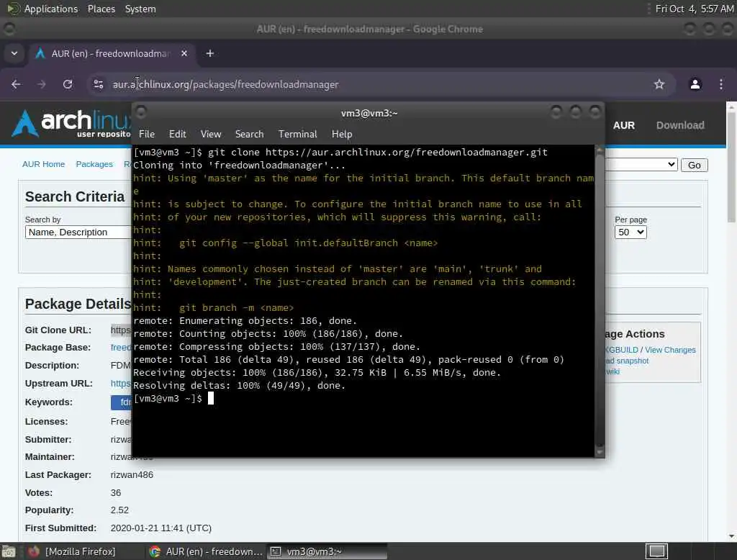Click the terminal scrollbar
Screen dimensions: 737x560
click(x=600, y=301)
